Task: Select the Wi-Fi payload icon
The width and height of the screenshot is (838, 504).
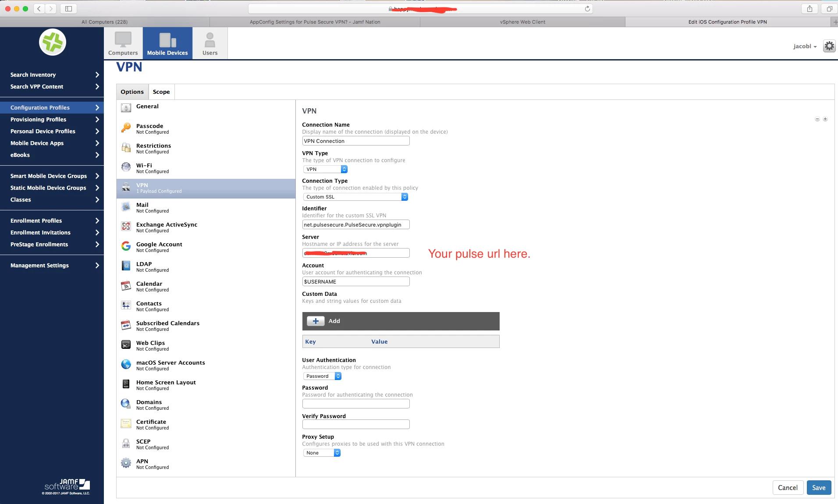Action: pos(126,167)
